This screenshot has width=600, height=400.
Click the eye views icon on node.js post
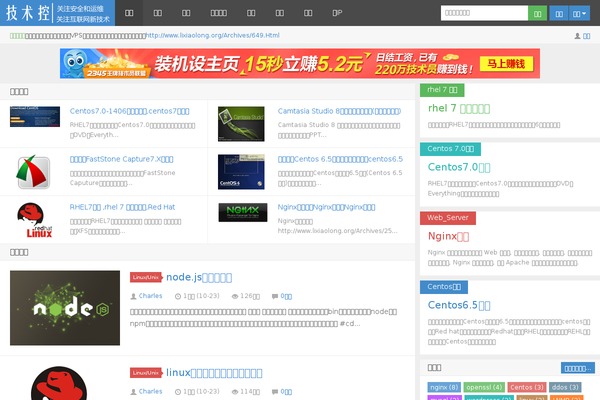[x=235, y=296]
